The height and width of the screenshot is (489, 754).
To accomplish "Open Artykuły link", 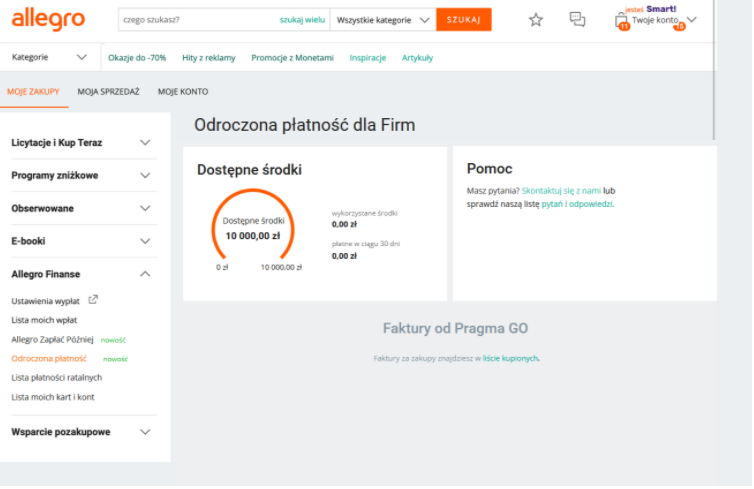I will 417,58.
